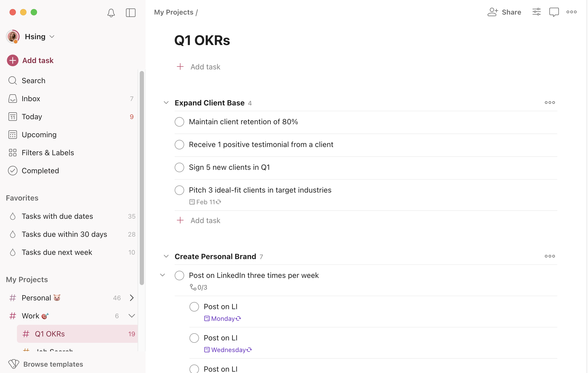
Task: Click Browse templates link
Action: point(53,364)
